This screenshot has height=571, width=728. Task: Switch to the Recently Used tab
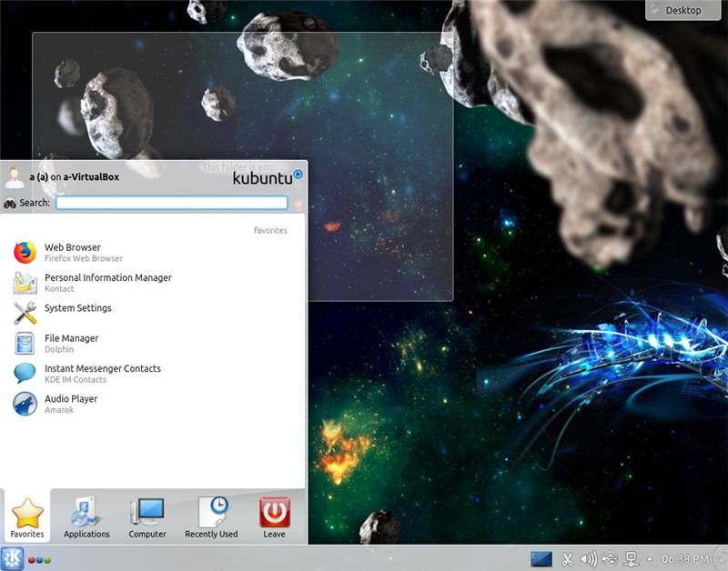click(211, 517)
